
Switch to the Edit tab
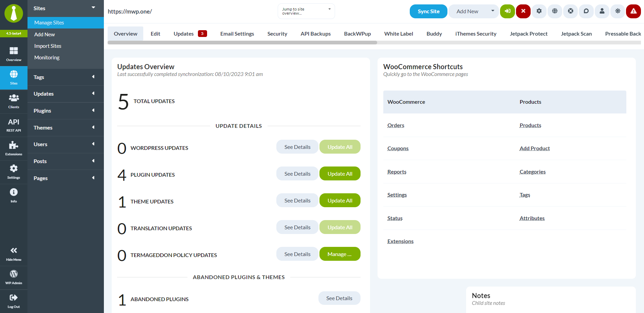[x=155, y=34]
